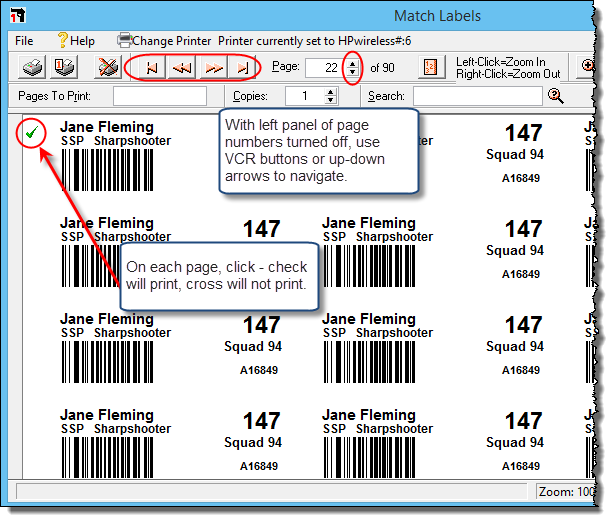Click the zoom-in plus magnifier icon
614x522 pixels.
[587, 66]
